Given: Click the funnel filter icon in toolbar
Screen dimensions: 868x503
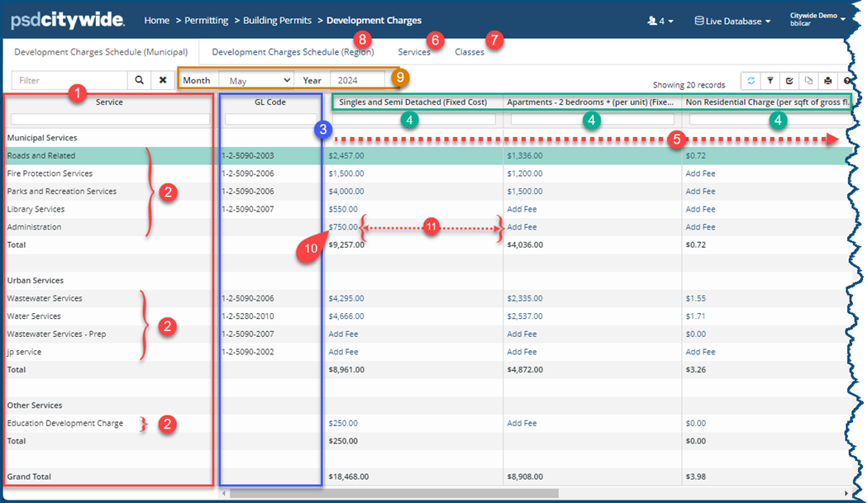Looking at the screenshot, I should click(770, 81).
